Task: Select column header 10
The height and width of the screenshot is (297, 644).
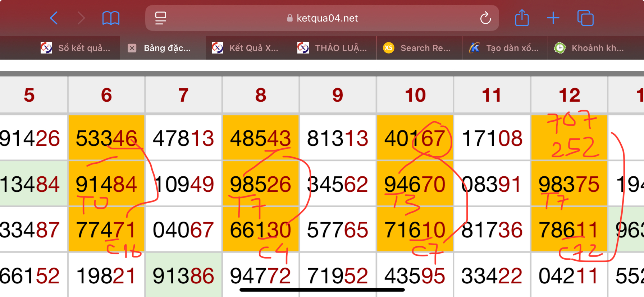Action: coord(415,95)
